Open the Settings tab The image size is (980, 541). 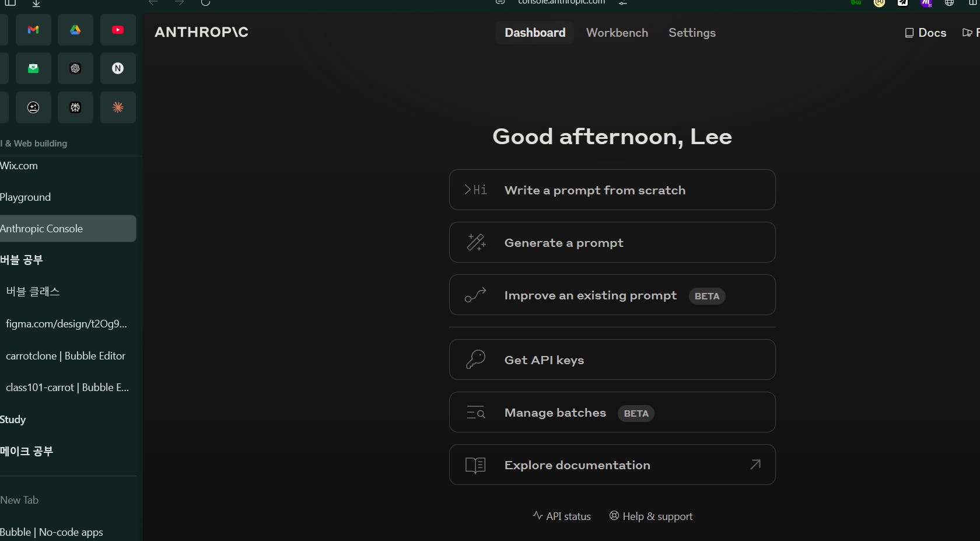pos(692,33)
